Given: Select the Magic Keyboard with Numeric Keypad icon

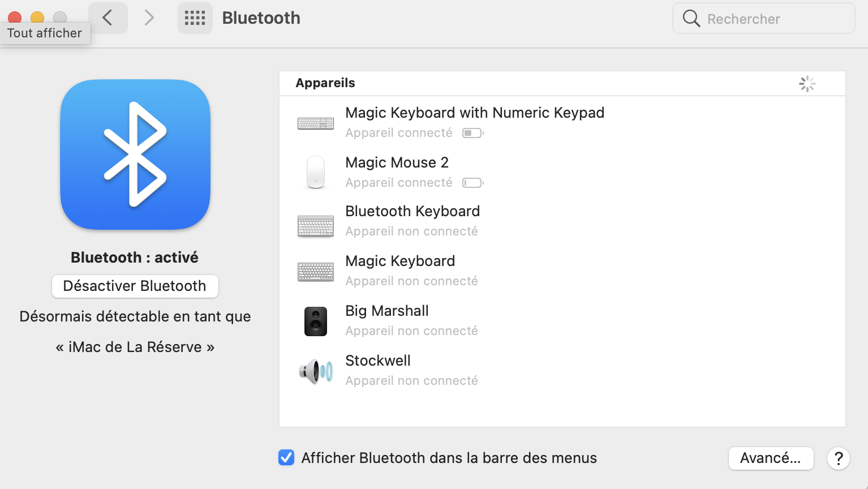Looking at the screenshot, I should coord(316,123).
